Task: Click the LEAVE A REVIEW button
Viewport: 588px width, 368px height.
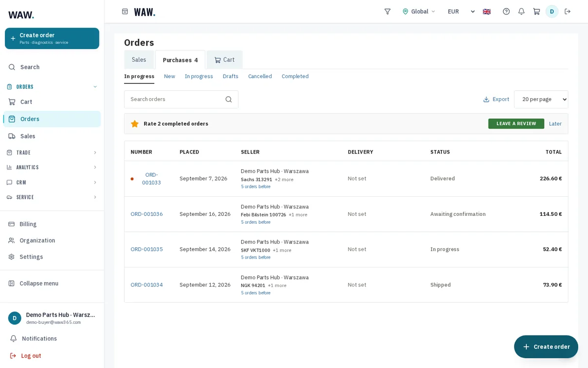Action: coord(516,124)
